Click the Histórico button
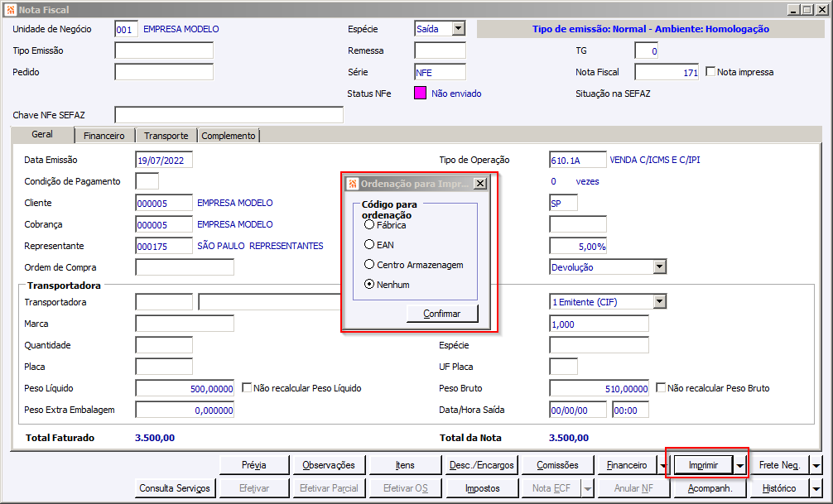 (779, 488)
